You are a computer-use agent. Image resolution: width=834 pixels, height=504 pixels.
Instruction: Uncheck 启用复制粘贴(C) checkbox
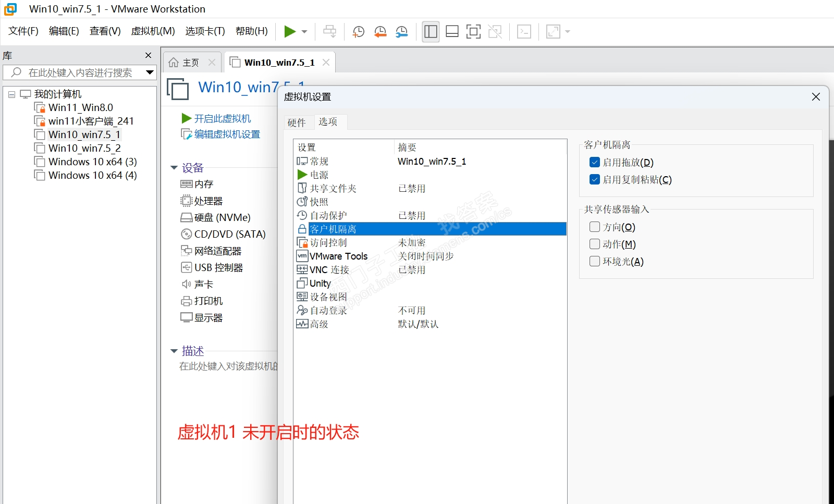(595, 179)
